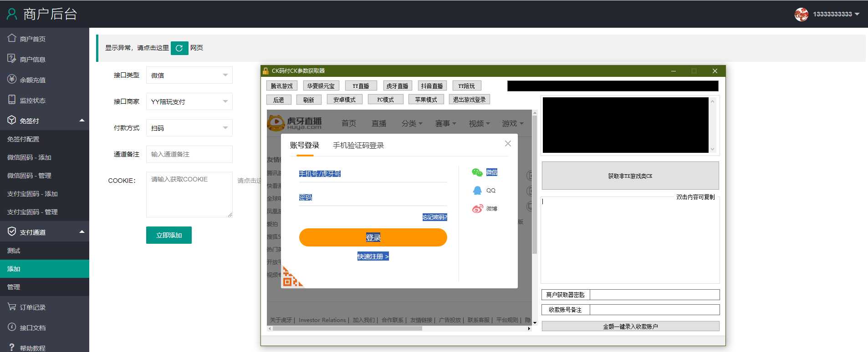Open the 接口商家 dropdown showing YY陪玩支付
868x352 pixels.
coord(189,102)
